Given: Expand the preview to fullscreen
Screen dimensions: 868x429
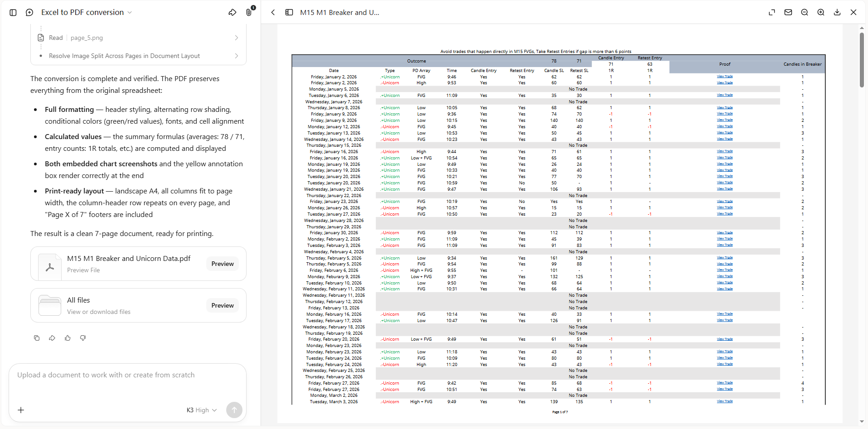Looking at the screenshot, I should 772,13.
